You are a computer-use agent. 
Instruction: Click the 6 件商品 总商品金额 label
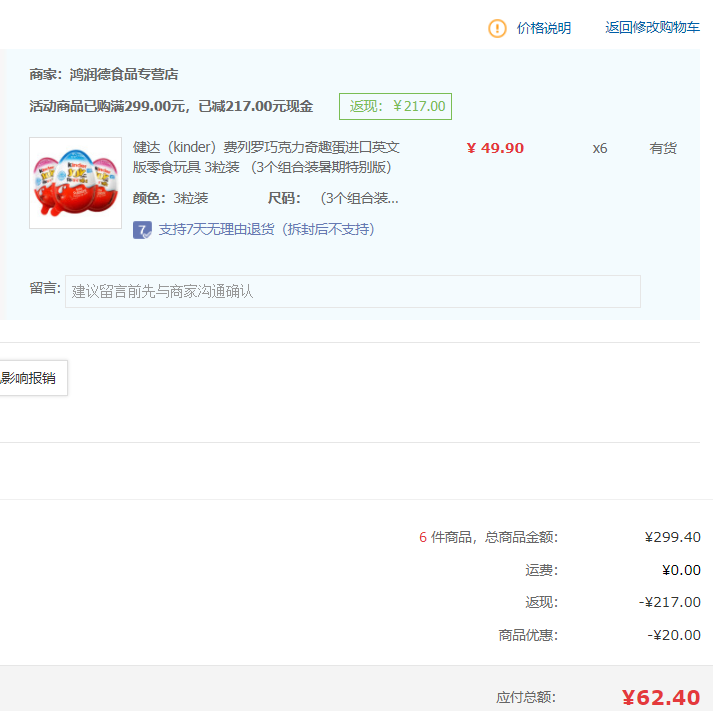pos(488,537)
